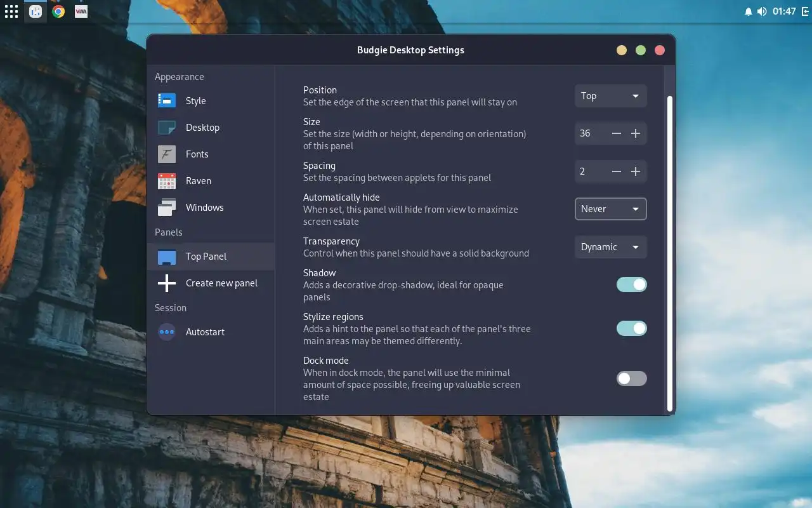Screen dimensions: 812x508
Task: Open the Style settings page
Action: point(211,101)
